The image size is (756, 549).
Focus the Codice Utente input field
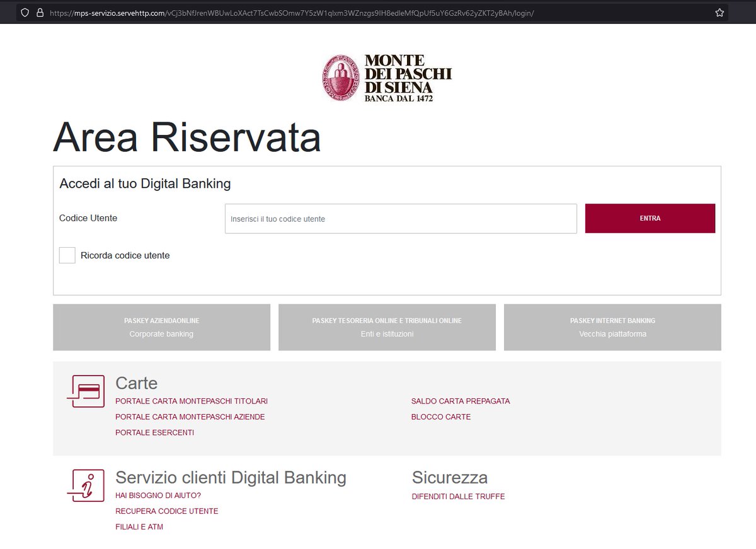(x=401, y=219)
